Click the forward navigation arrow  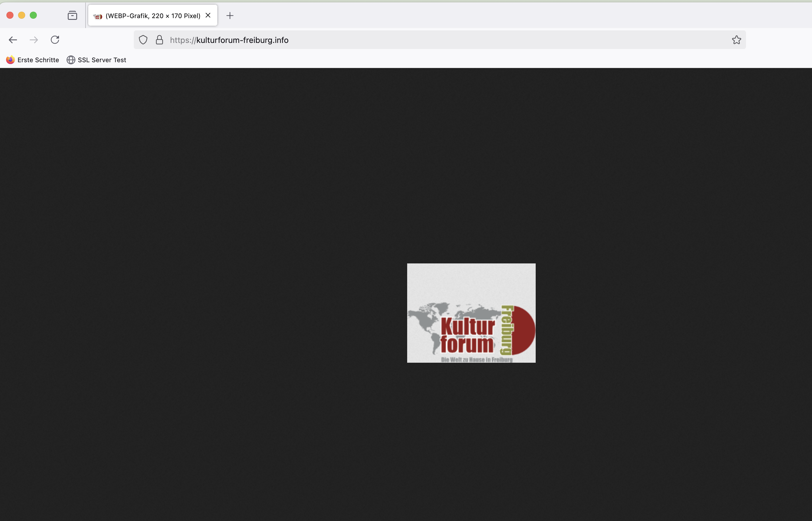[x=34, y=40]
